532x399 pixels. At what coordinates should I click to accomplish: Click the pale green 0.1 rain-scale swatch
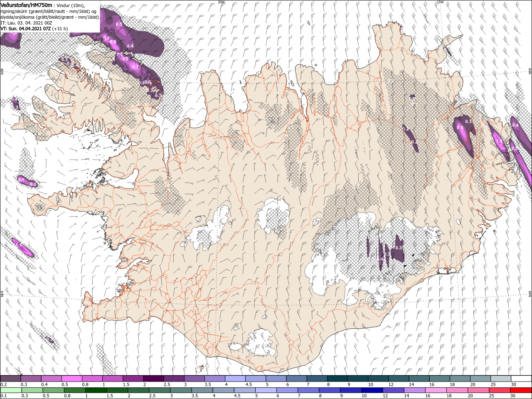point(11,390)
